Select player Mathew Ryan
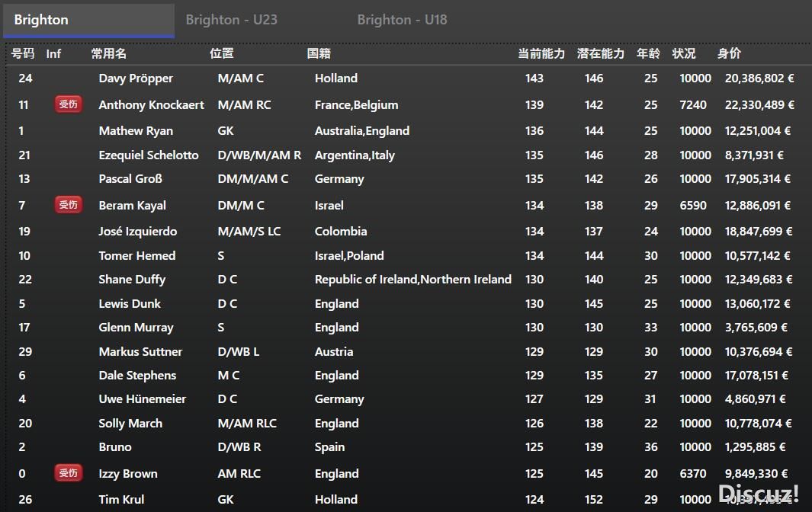 [136, 130]
